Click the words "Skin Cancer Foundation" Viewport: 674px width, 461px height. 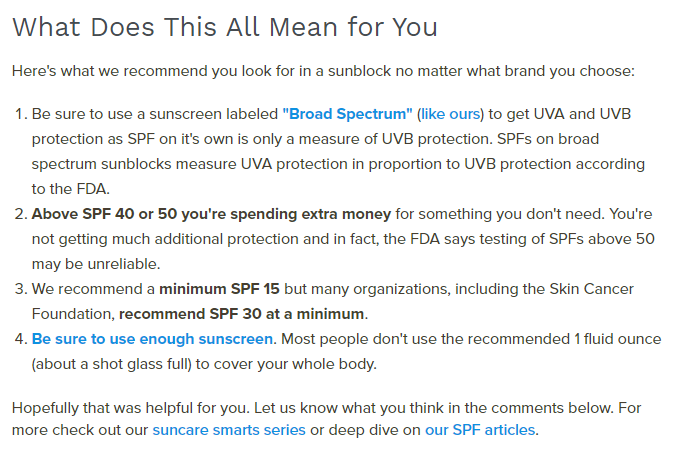591,289
